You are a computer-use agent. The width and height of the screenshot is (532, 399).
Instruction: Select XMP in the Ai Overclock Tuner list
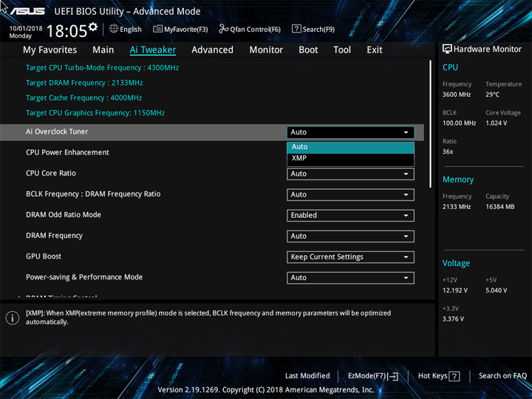click(350, 158)
